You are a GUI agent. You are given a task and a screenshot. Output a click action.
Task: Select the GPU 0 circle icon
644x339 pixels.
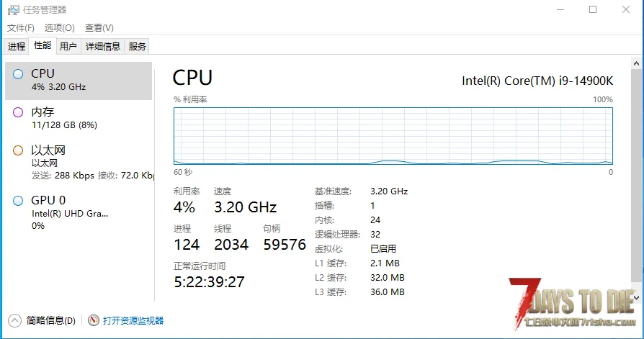click(x=18, y=201)
